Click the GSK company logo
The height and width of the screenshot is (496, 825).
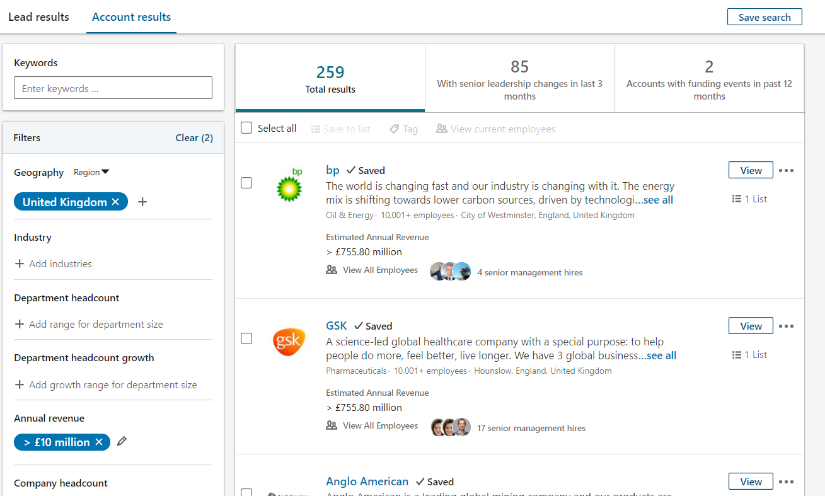(x=289, y=341)
